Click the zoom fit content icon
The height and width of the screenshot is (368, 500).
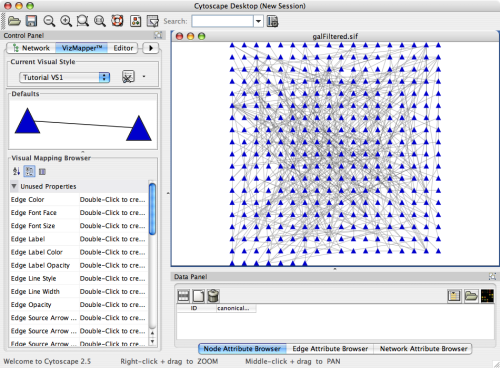tap(100, 21)
